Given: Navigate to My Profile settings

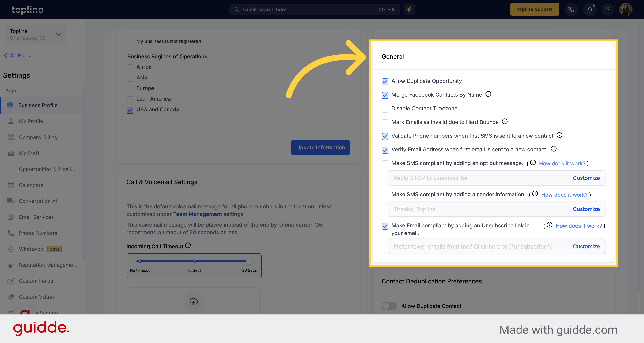Looking at the screenshot, I should click(31, 121).
